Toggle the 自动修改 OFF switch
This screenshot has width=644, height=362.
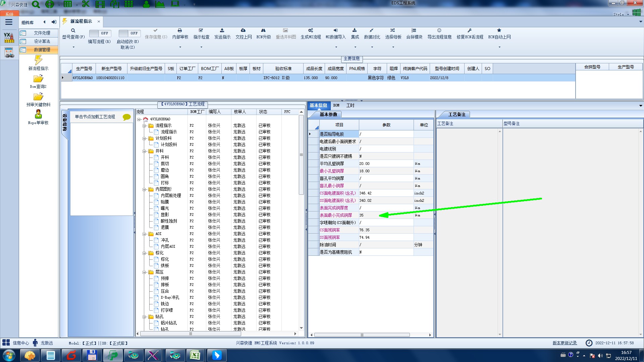tap(129, 33)
